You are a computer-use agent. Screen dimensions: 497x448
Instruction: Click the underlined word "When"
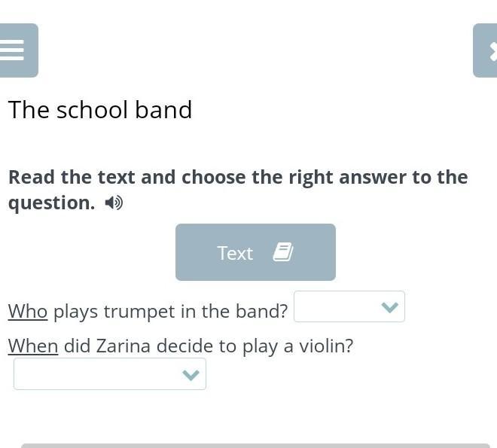click(x=33, y=346)
